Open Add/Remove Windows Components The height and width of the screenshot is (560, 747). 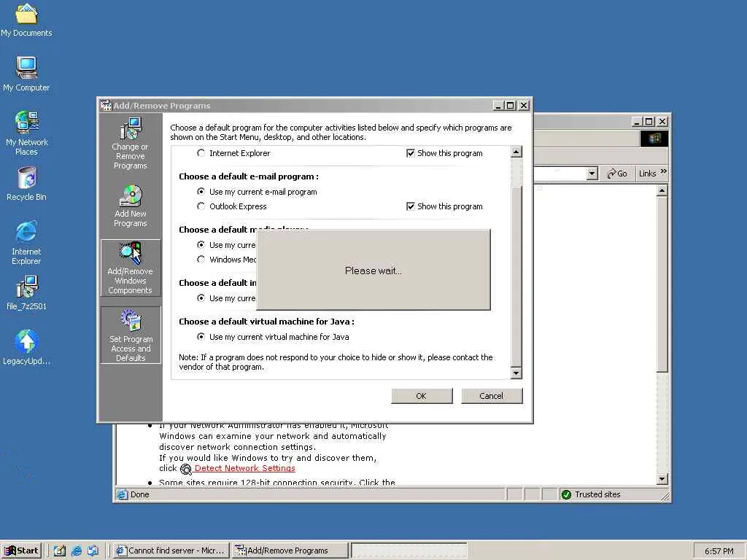[130, 268]
